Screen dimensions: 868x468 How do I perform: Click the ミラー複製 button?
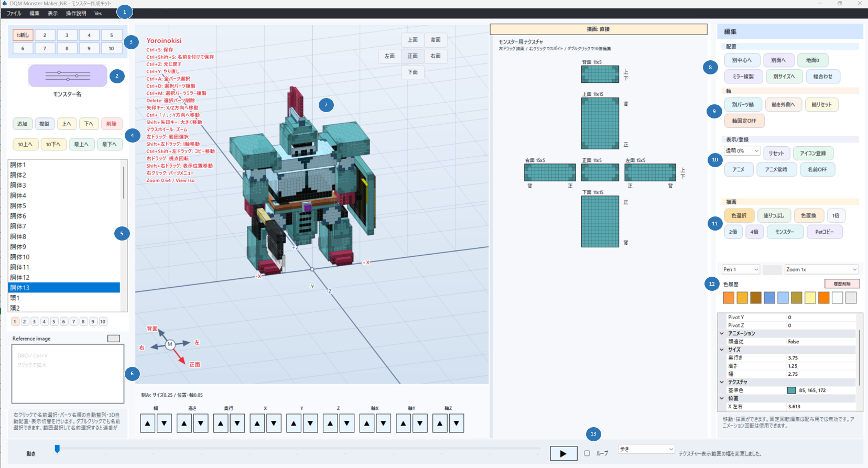pyautogui.click(x=743, y=77)
